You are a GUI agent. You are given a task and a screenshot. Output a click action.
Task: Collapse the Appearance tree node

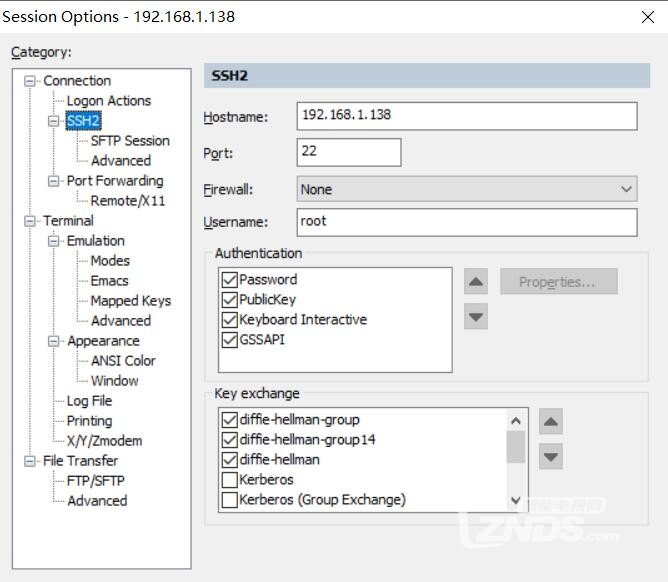click(53, 341)
